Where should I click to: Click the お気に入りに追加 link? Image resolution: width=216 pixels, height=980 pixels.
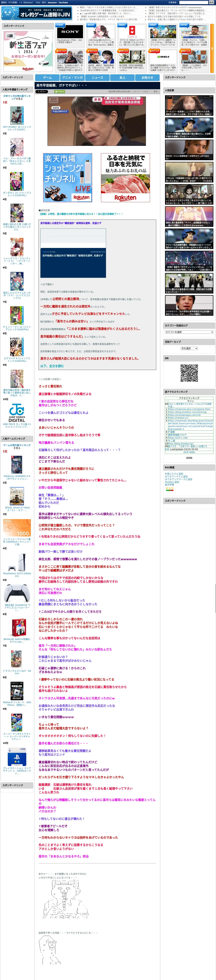[174, 474]
